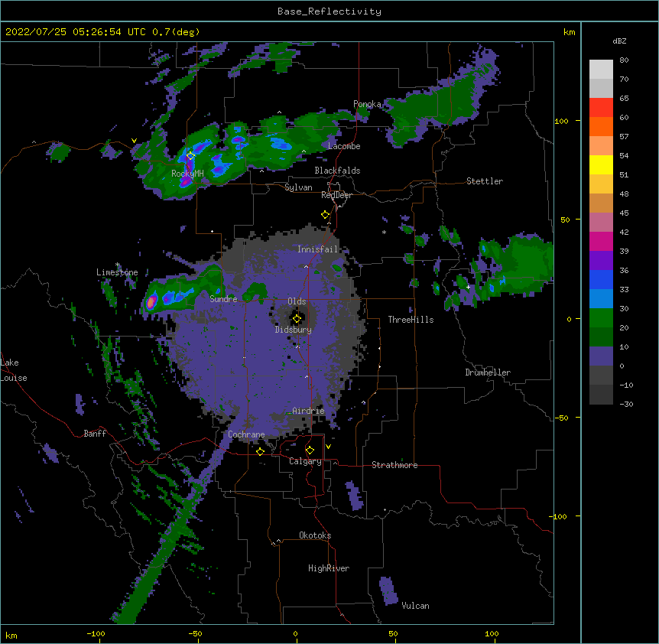Click the Banff town label
Viewport: 659px width, 644px height.
[95, 434]
